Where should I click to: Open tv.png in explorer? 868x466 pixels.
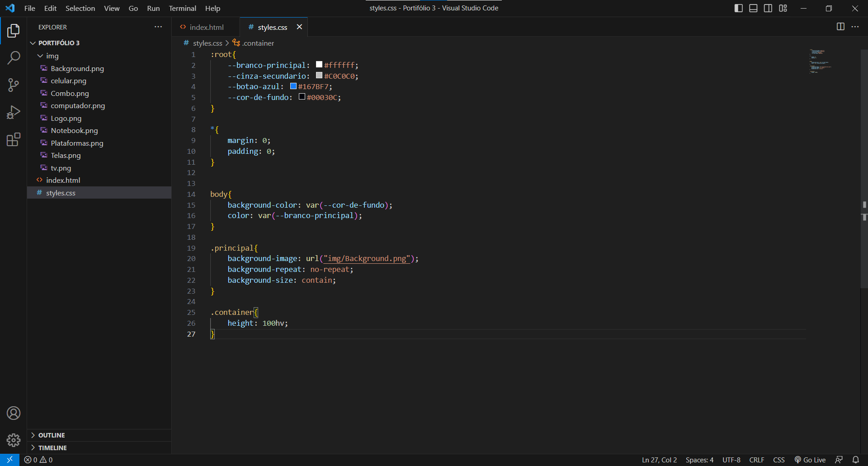click(x=99, y=168)
